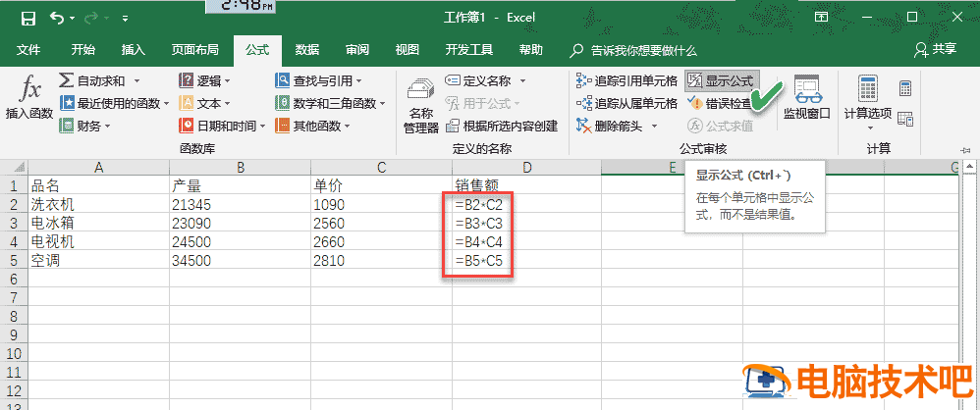Click the 自动求和 sigma icon
This screenshot has height=410, width=980.
pyautogui.click(x=66, y=80)
